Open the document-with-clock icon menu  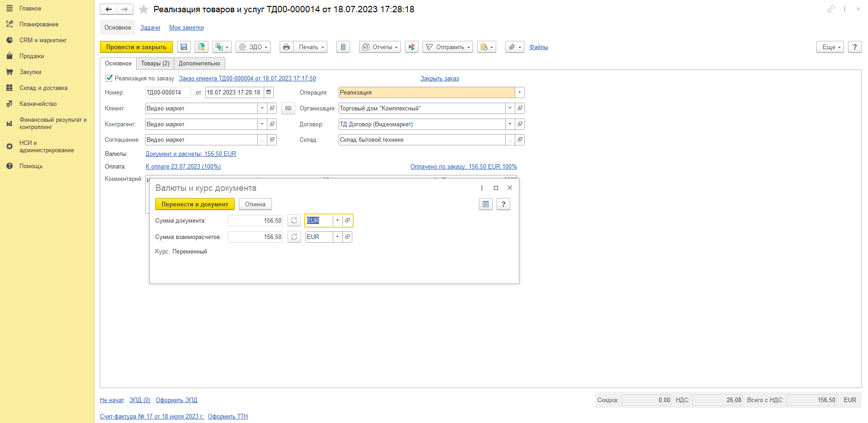(x=487, y=47)
